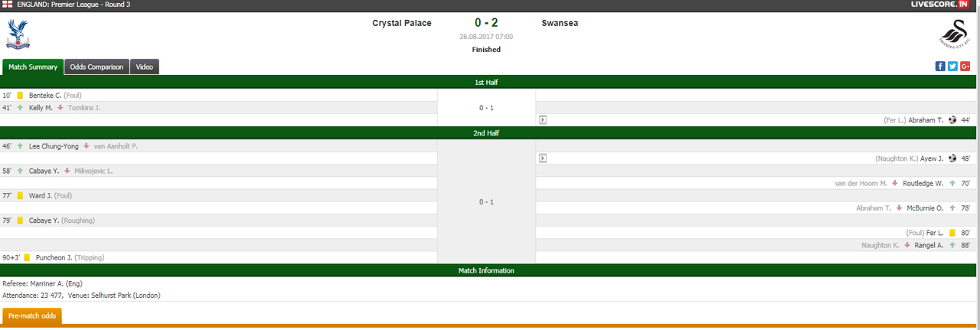This screenshot has width=980, height=330.
Task: Open the Video tab
Action: tap(145, 67)
